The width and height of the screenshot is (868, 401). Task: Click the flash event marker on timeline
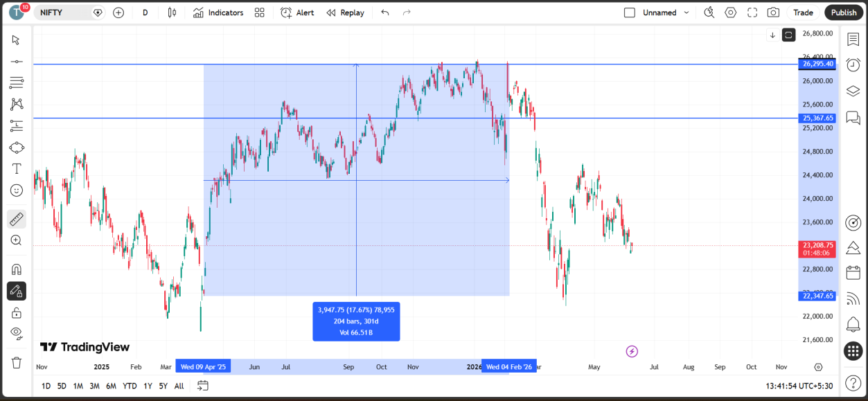[x=632, y=351]
